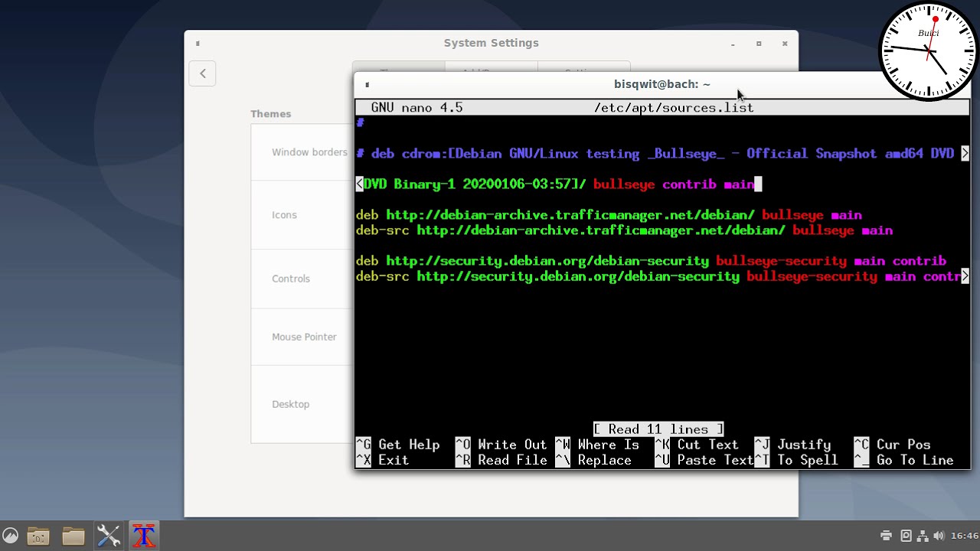Open the Icons theme option
Viewport: 980px width, 551px height.
[284, 215]
